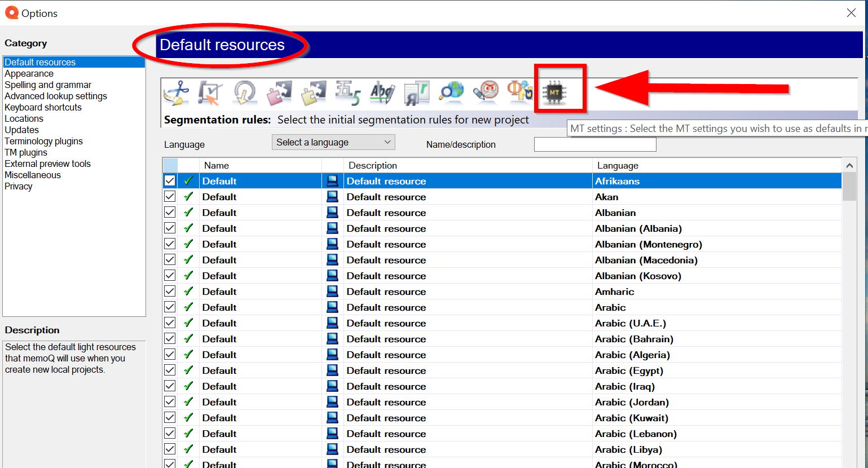Uncheck the Akan row checkbox

170,197
